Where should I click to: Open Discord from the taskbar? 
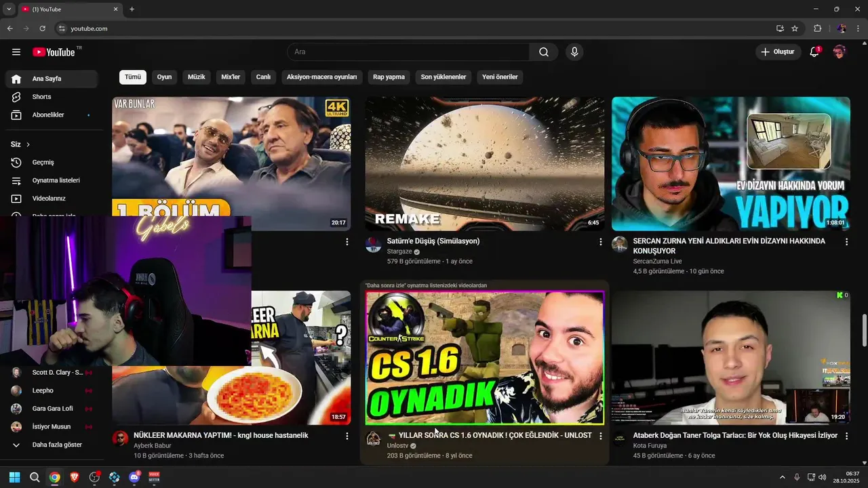(x=134, y=477)
